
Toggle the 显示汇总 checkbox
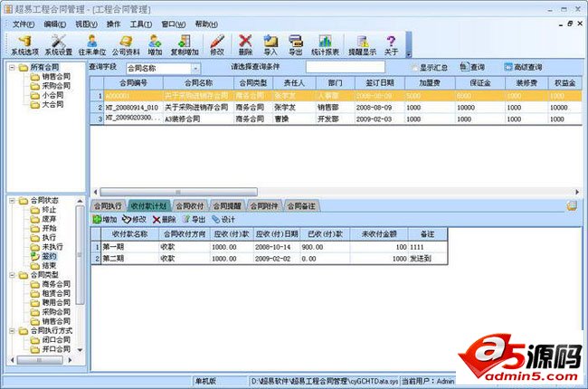(414, 68)
